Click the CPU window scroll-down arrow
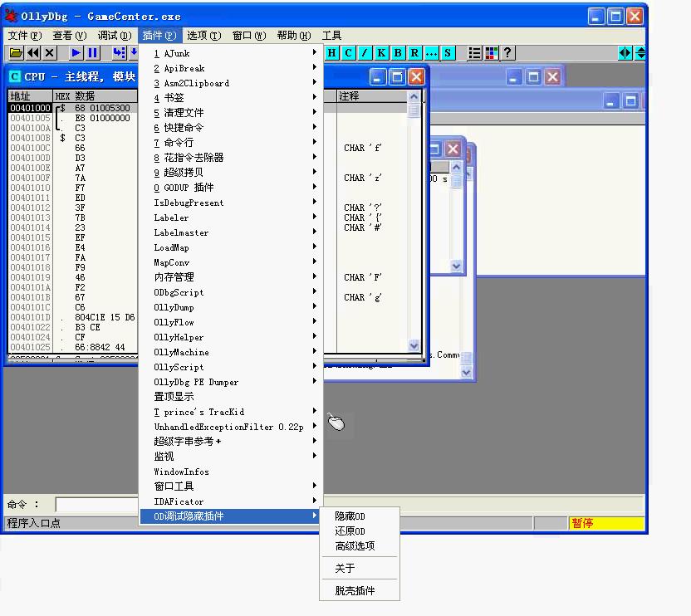This screenshot has width=691, height=616. click(414, 346)
